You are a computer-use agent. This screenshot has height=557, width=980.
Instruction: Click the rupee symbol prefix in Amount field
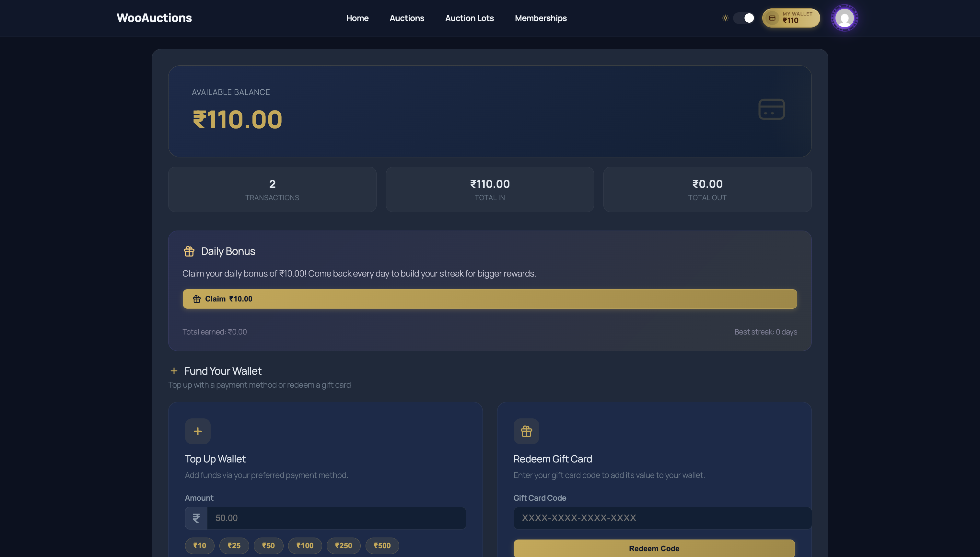pos(196,518)
